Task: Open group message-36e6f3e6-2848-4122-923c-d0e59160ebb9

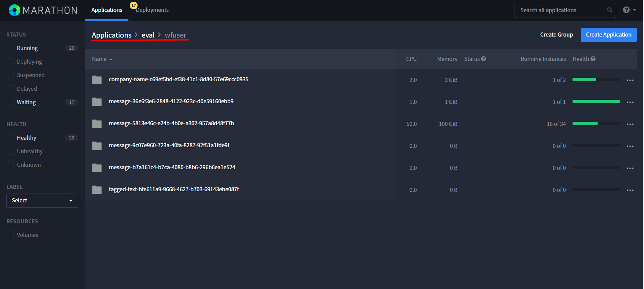Action: click(x=171, y=101)
